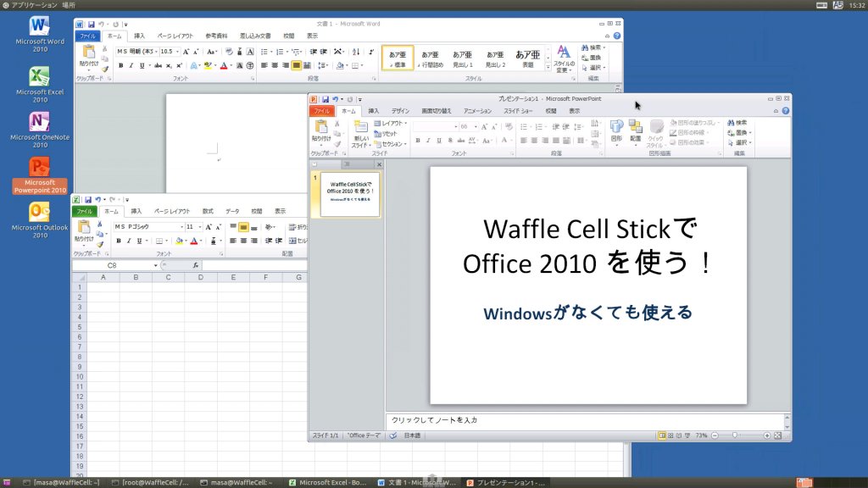Image resolution: width=868 pixels, height=488 pixels.
Task: Select Excel column C header
Action: [169, 278]
